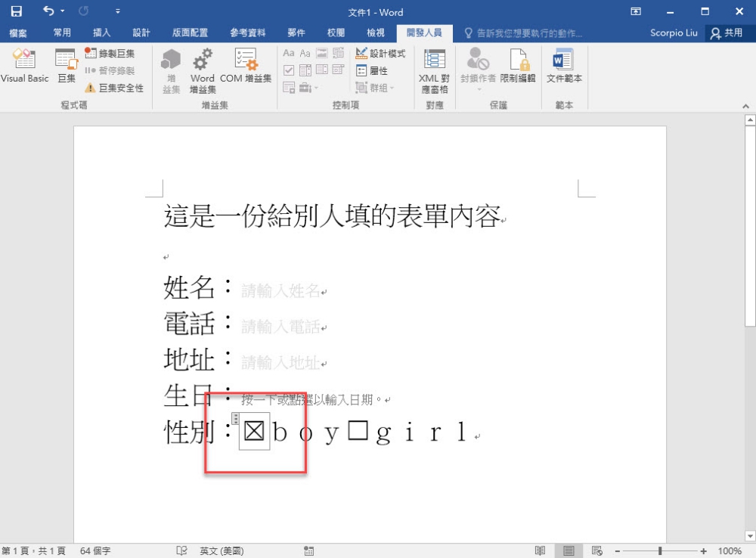This screenshot has height=558, width=756.
Task: Switch to Read Mode view
Action: point(540,550)
